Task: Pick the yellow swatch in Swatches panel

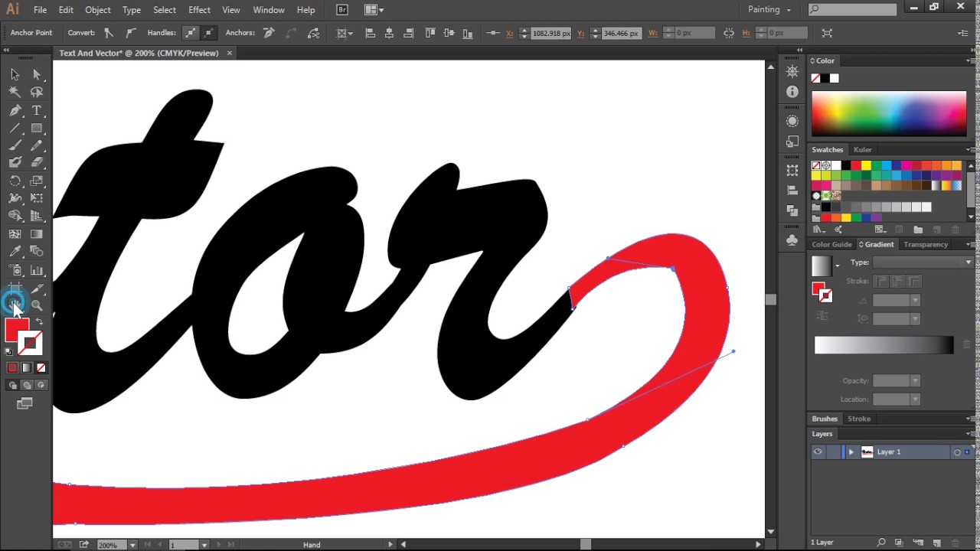Action: 866,165
